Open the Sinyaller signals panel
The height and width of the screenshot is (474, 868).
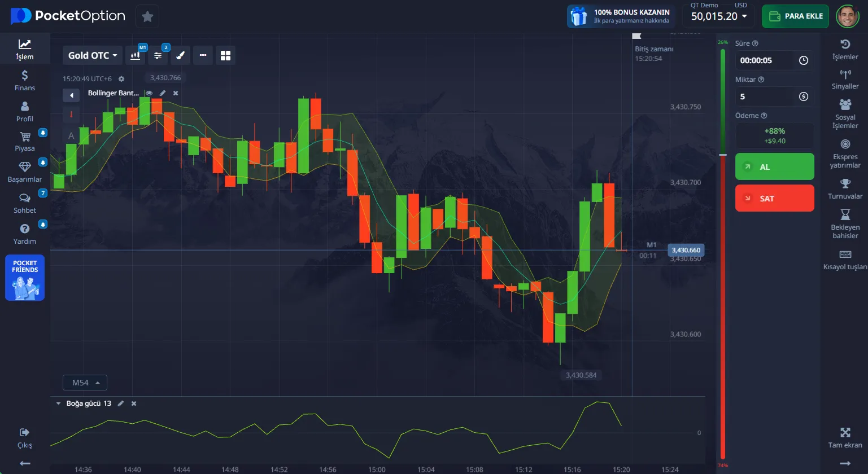coord(845,79)
